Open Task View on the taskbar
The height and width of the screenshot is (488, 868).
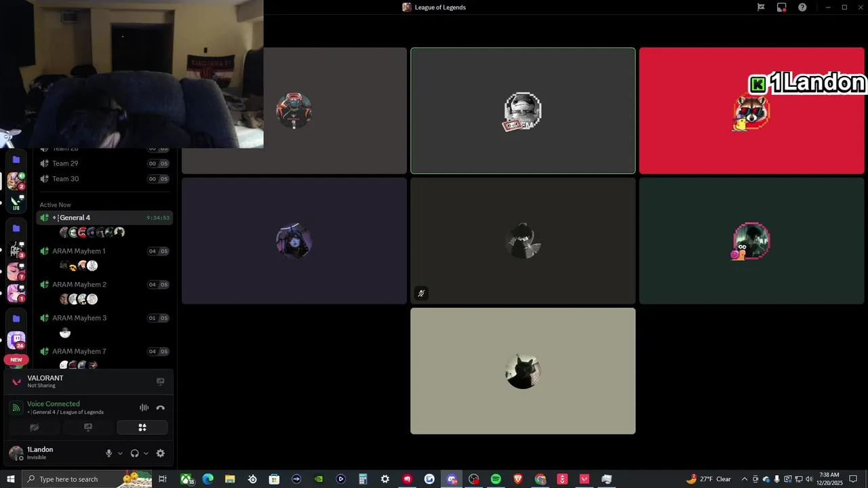pos(163,479)
